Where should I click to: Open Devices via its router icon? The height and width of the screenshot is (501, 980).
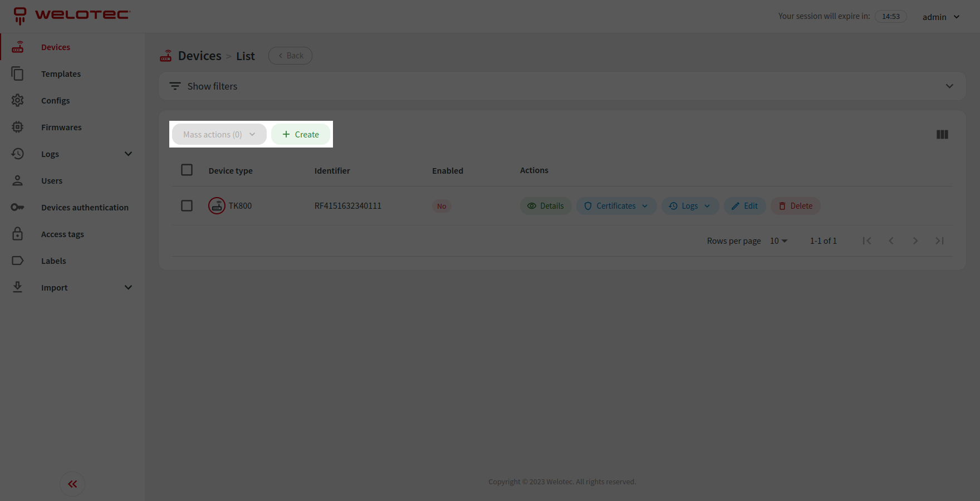pos(18,47)
